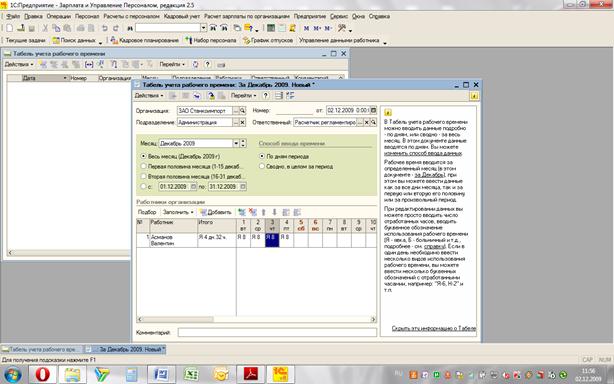This screenshot has width=614, height=384.
Task: Open the Заполнить dropdown above workers table
Action: [178, 212]
